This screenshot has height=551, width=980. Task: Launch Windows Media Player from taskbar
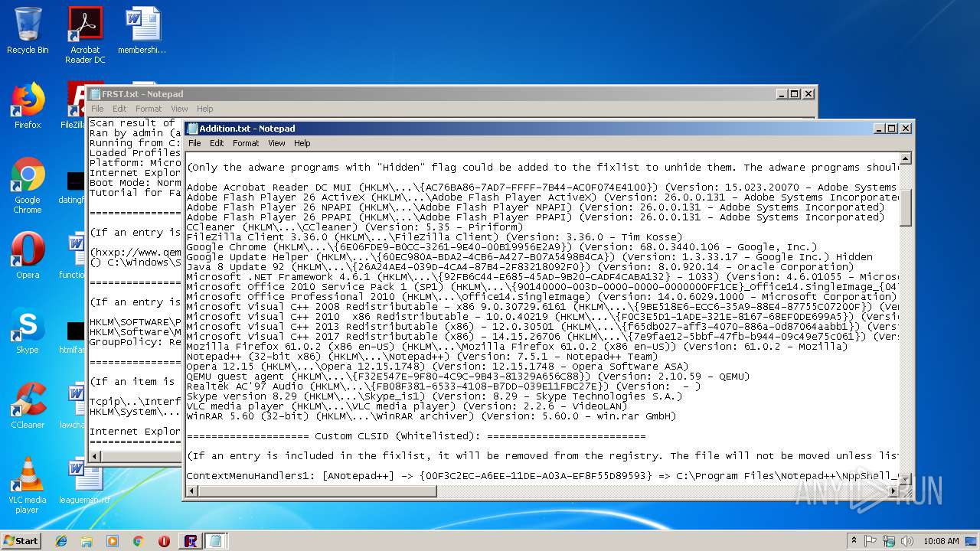click(x=113, y=541)
